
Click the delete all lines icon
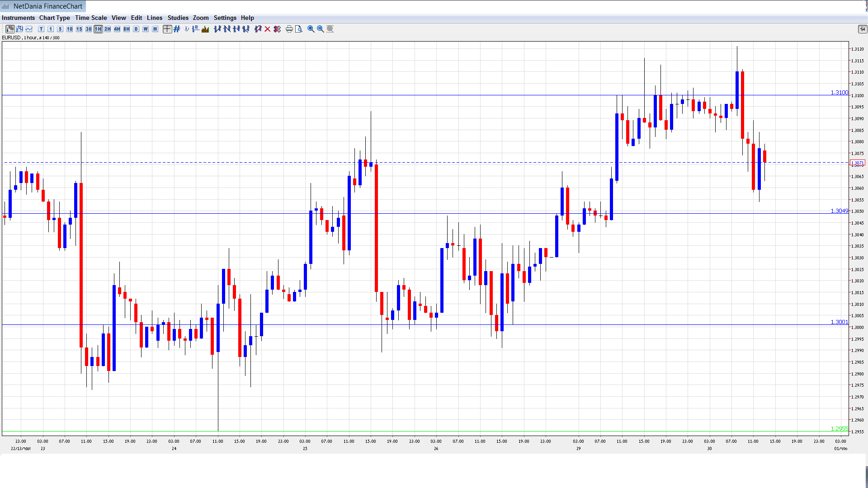277,29
